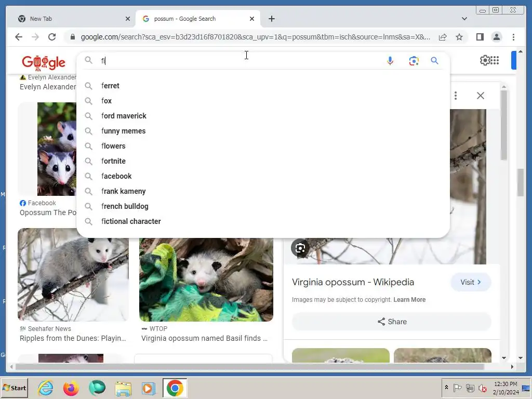Image resolution: width=532 pixels, height=399 pixels.
Task: Open File Explorer folder in taskbar
Action: click(123, 389)
